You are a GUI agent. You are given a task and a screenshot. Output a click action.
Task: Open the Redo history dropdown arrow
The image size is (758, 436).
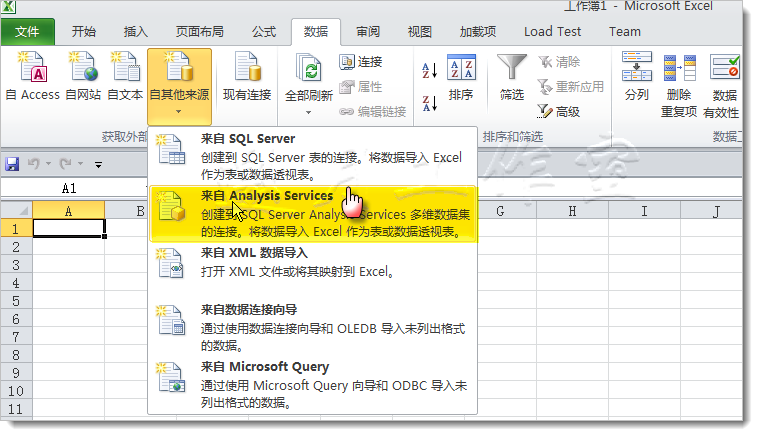[x=80, y=164]
